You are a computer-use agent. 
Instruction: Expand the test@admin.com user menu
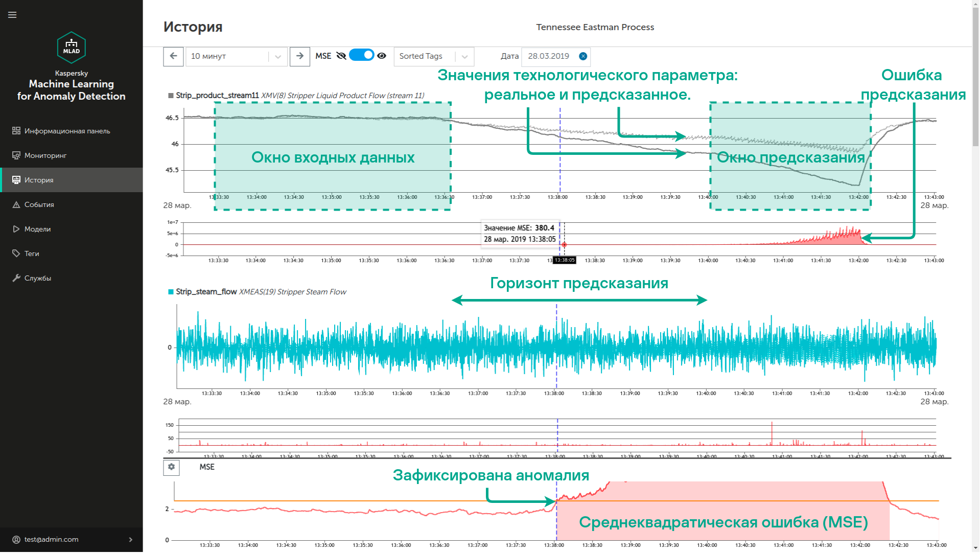click(130, 540)
